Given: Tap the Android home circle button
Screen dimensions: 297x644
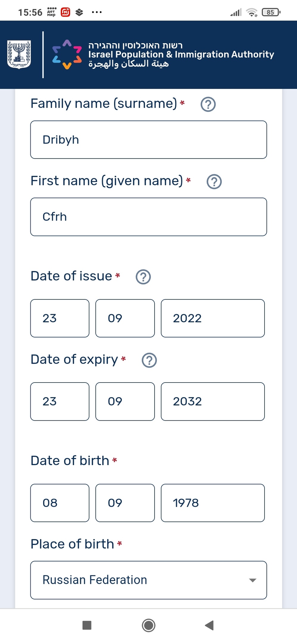Looking at the screenshot, I should click(149, 625).
